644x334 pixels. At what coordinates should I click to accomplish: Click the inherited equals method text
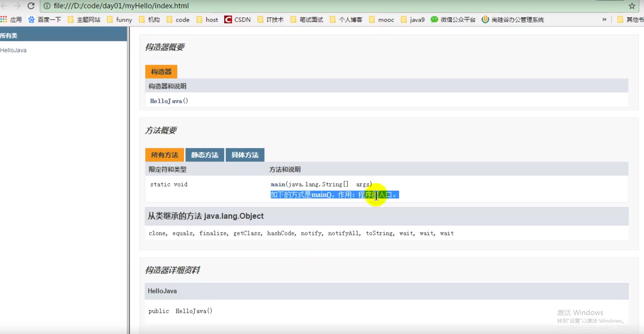(x=182, y=233)
